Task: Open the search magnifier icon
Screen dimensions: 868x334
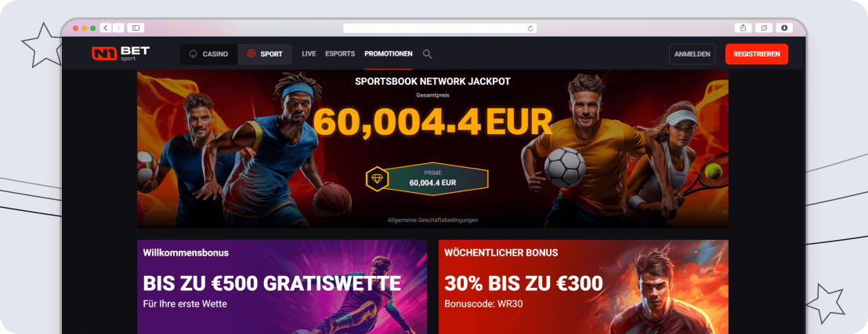Action: 428,54
